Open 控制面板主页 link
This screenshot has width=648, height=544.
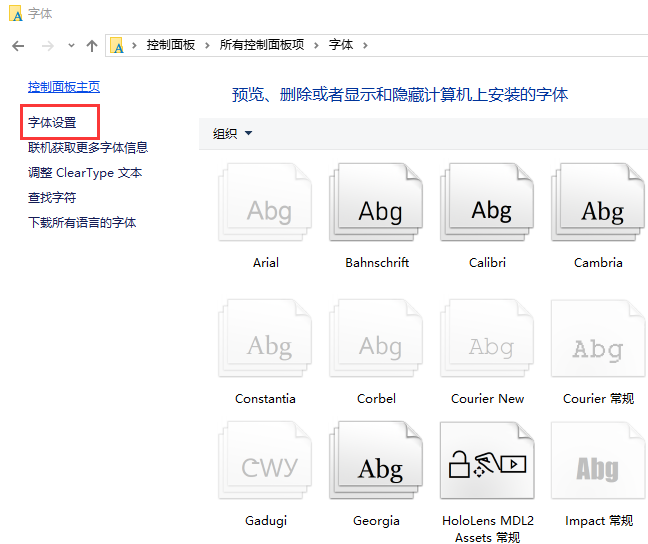tap(64, 87)
